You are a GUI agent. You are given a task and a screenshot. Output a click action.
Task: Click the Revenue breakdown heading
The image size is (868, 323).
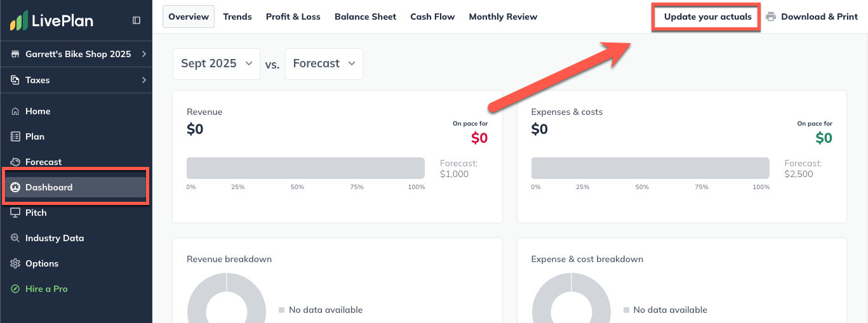[229, 259]
